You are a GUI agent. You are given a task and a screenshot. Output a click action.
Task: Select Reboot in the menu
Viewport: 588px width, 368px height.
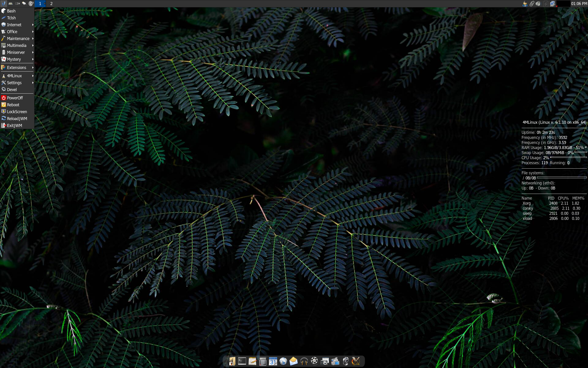click(17, 105)
